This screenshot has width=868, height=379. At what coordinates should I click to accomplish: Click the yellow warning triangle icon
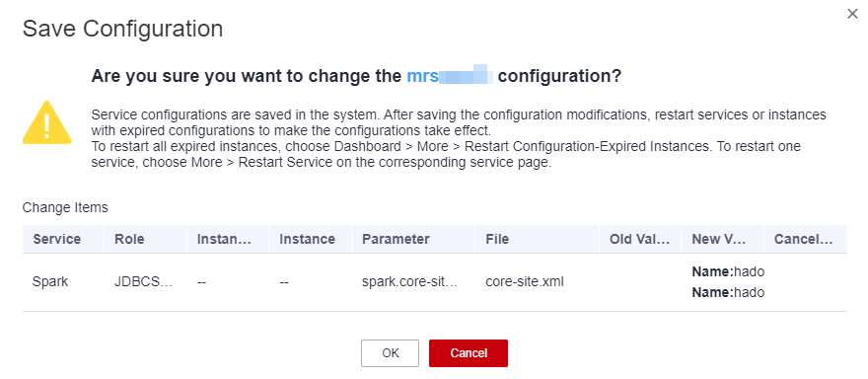[46, 122]
